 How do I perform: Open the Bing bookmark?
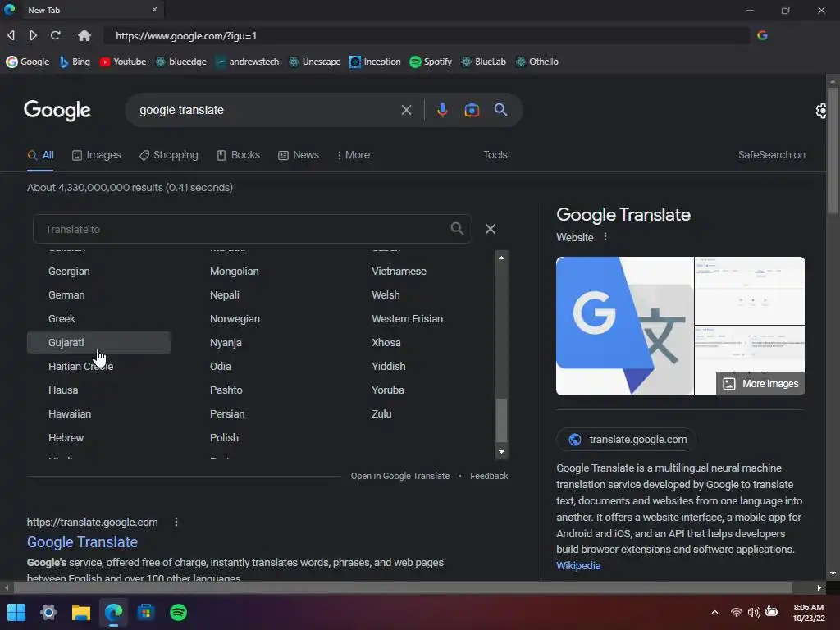[75, 62]
